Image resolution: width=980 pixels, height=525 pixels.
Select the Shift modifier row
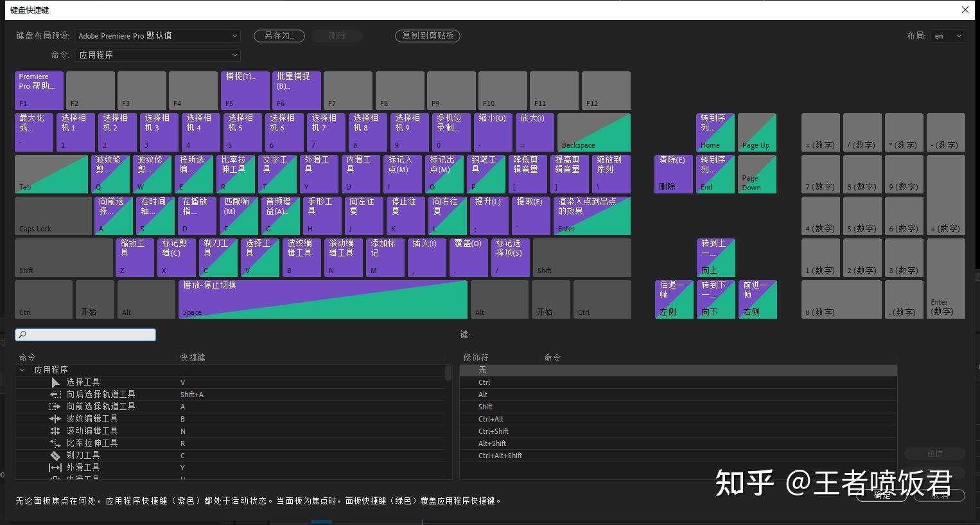pyautogui.click(x=678, y=407)
